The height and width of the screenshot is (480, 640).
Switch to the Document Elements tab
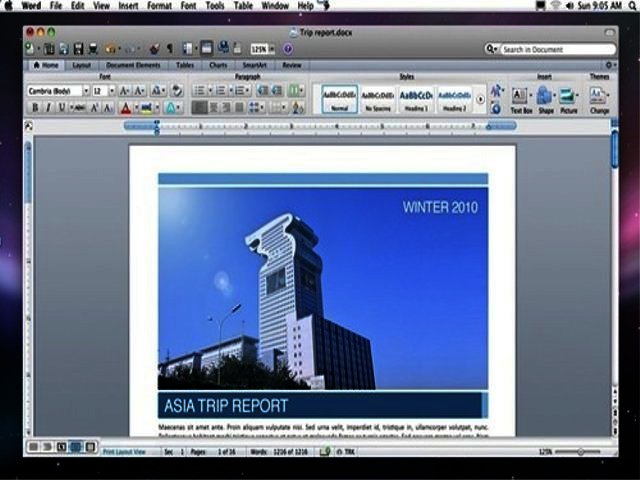click(x=133, y=65)
